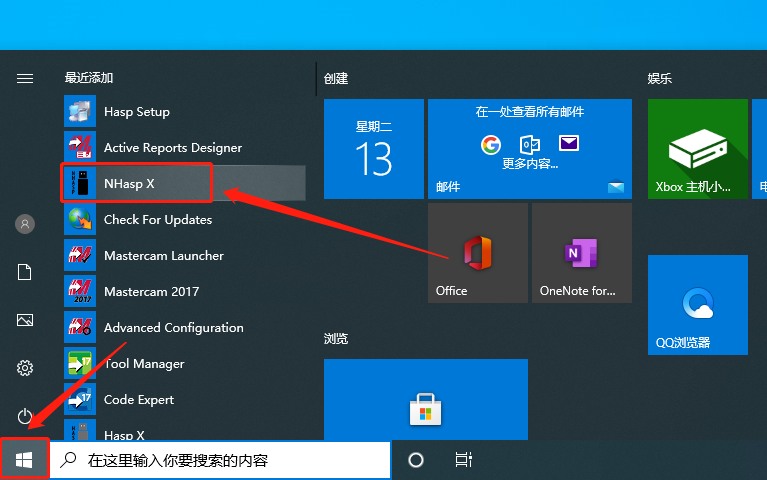Launch Code Expert icon
This screenshot has width=767, height=480.
80,399
